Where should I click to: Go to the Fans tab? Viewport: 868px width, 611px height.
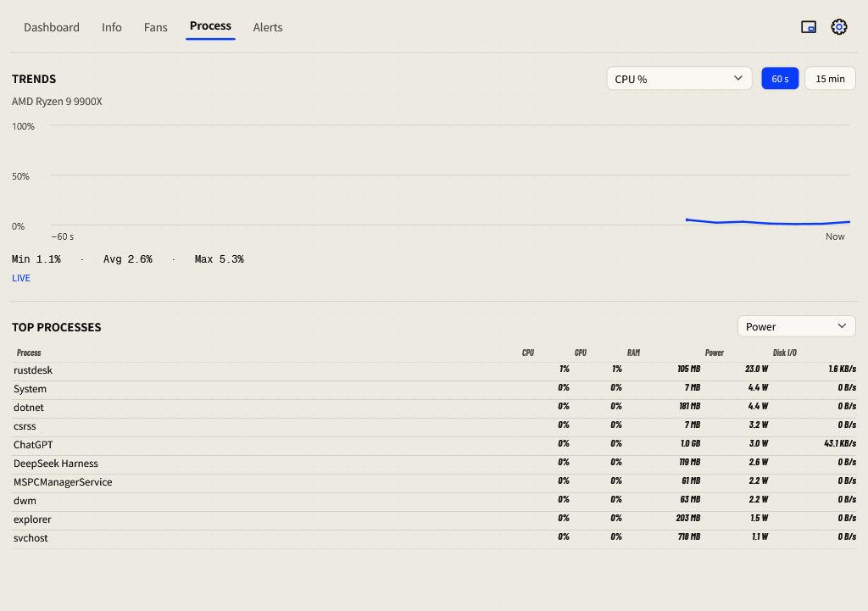[156, 27]
